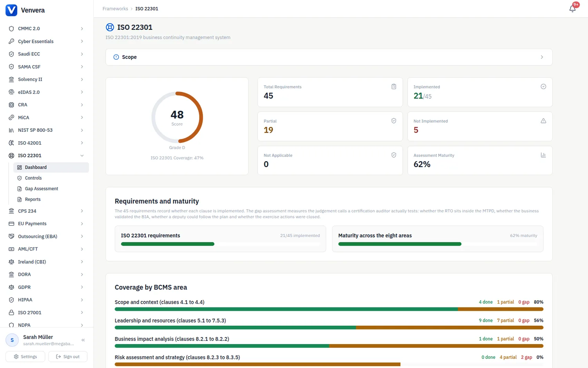Open the Dashboard sidebar item

point(51,168)
